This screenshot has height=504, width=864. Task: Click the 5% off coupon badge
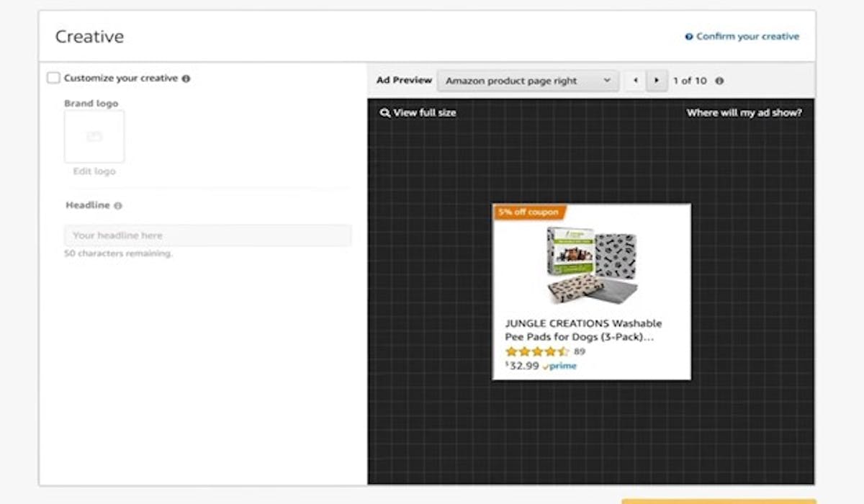[x=530, y=212]
